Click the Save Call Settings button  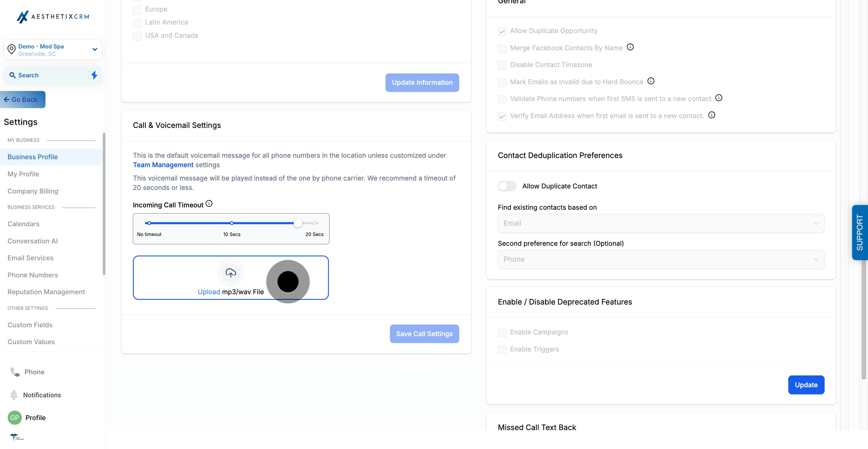point(424,334)
